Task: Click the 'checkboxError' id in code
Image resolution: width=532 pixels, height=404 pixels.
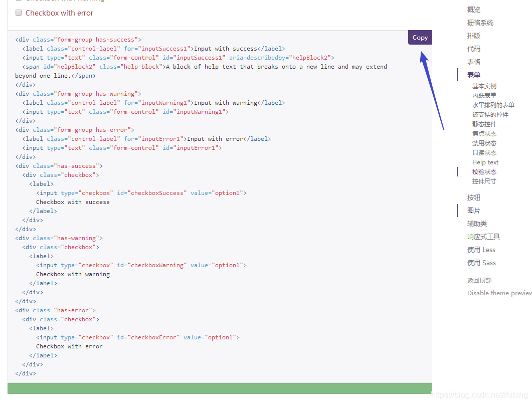Action: 154,337
